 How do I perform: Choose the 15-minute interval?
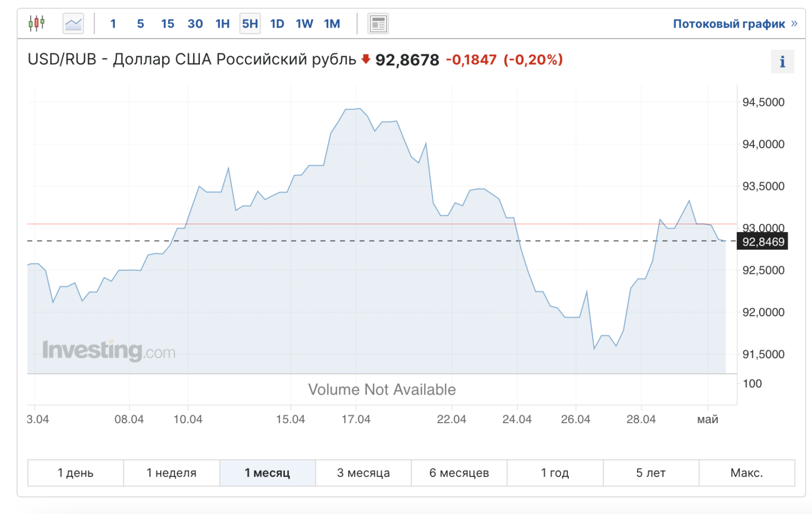pos(168,24)
